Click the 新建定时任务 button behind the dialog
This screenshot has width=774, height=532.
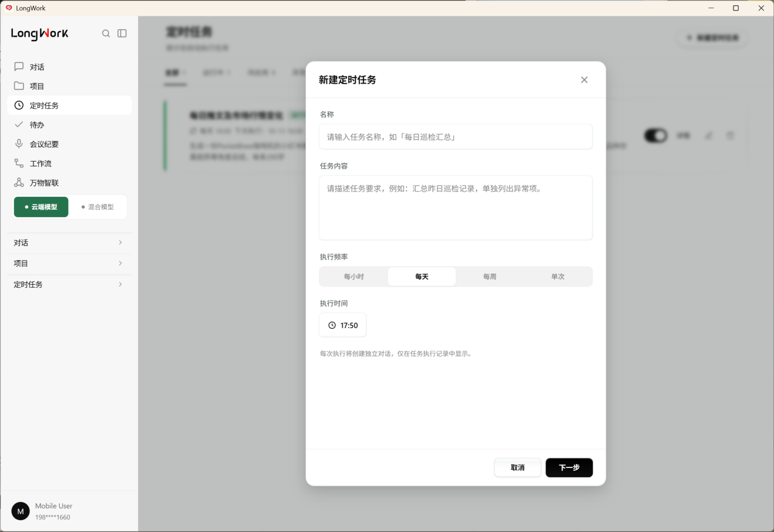point(712,38)
